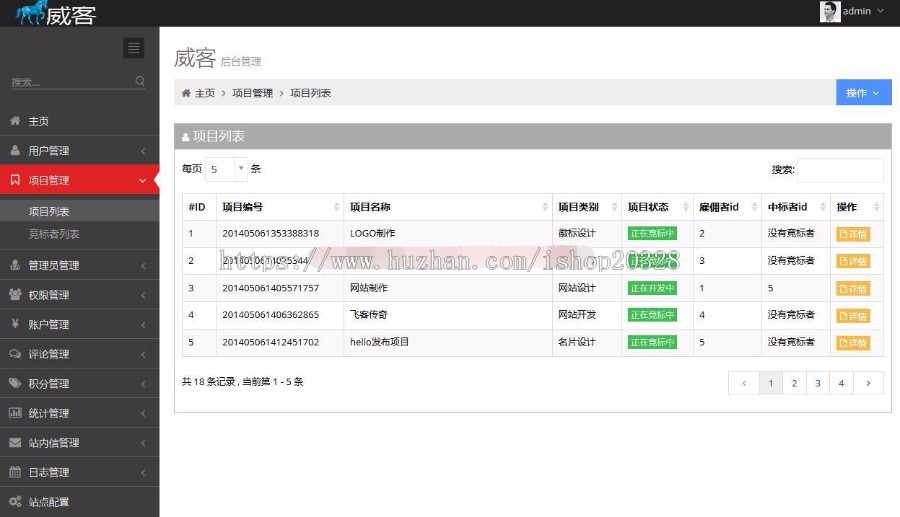Click the previous page arrow

(744, 383)
